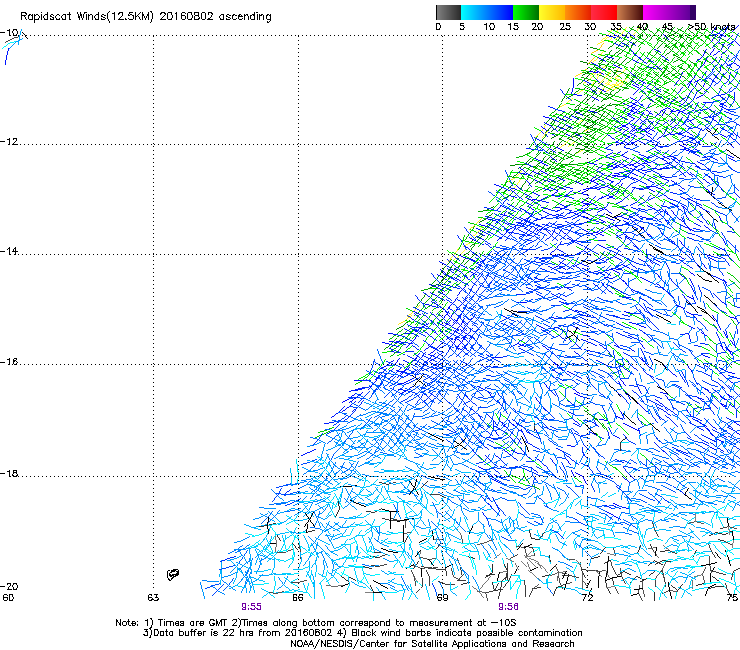Image resolution: width=740 pixels, height=650 pixels.
Task: Click the 72 longitude label
Action: (587, 598)
